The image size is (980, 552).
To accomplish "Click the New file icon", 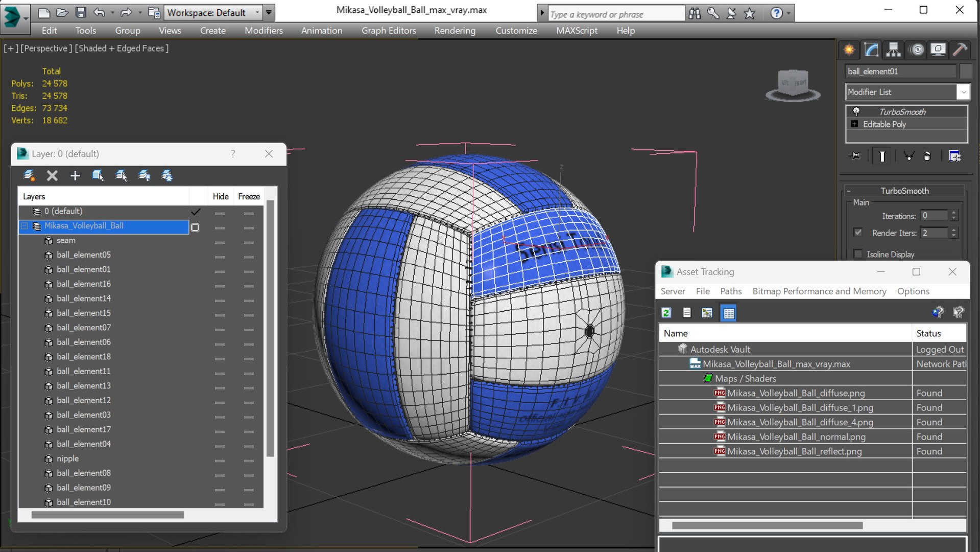I will (x=44, y=13).
